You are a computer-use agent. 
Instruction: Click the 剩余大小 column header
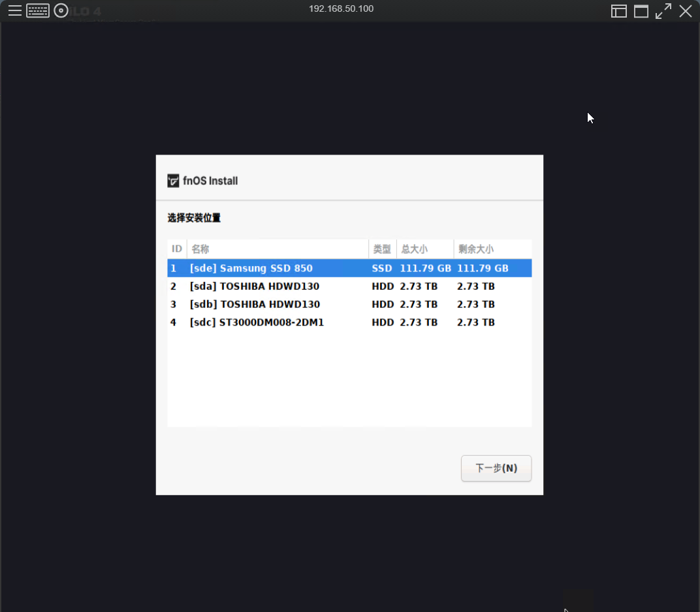pos(493,249)
